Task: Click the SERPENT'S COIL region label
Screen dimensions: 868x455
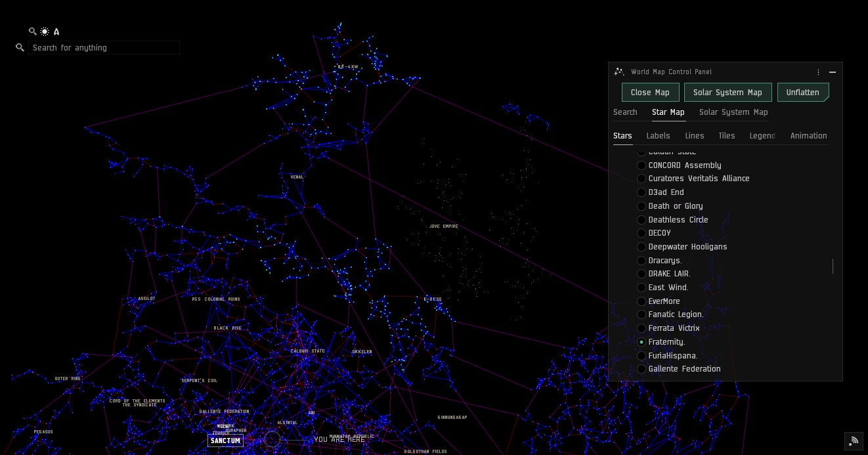Action: click(200, 381)
